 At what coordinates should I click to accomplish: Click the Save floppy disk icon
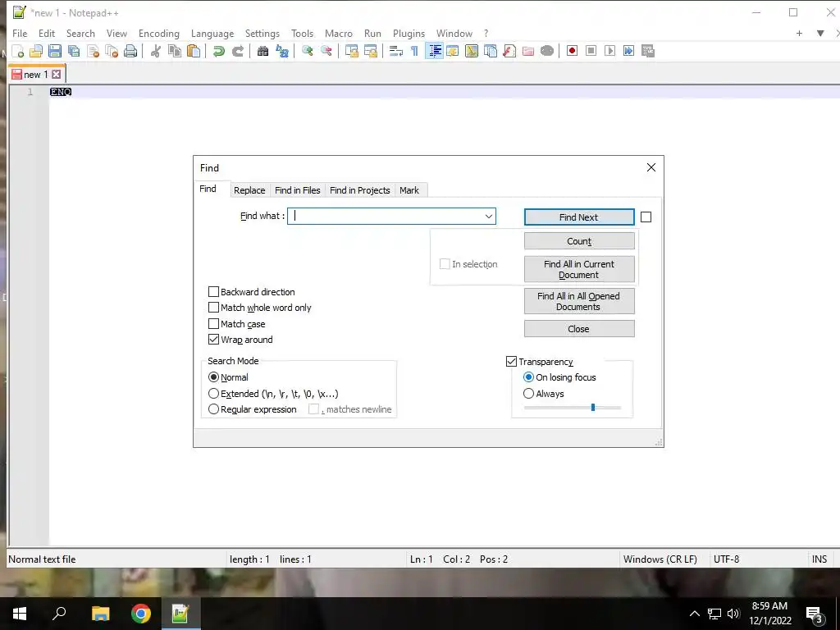click(x=55, y=51)
